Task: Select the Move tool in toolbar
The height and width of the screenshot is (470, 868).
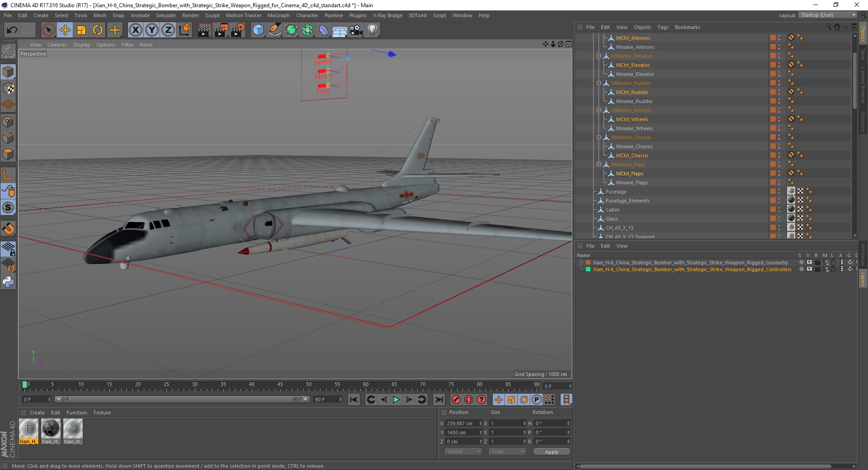Action: click(x=65, y=30)
